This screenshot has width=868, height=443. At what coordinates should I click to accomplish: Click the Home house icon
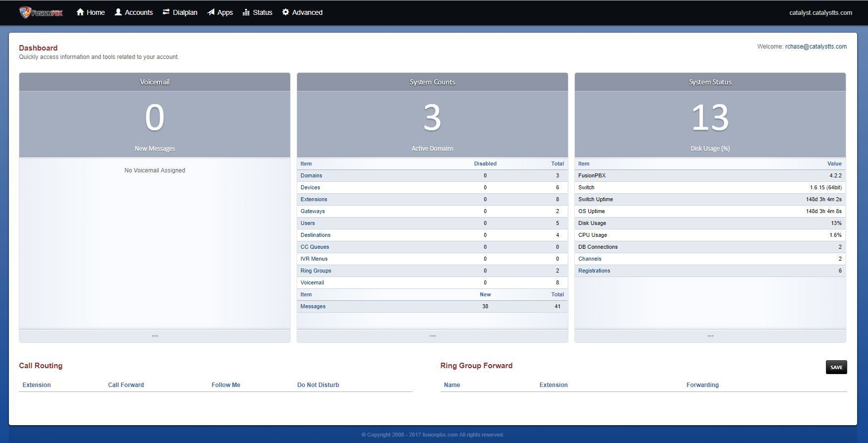click(x=80, y=12)
